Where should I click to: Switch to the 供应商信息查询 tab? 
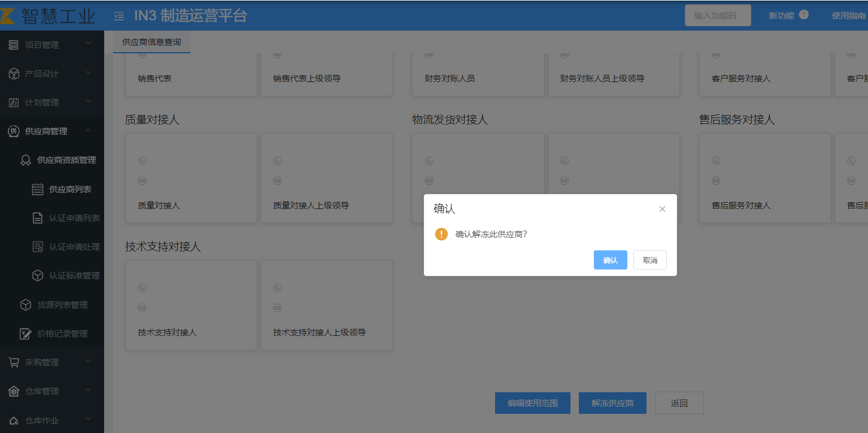point(151,43)
